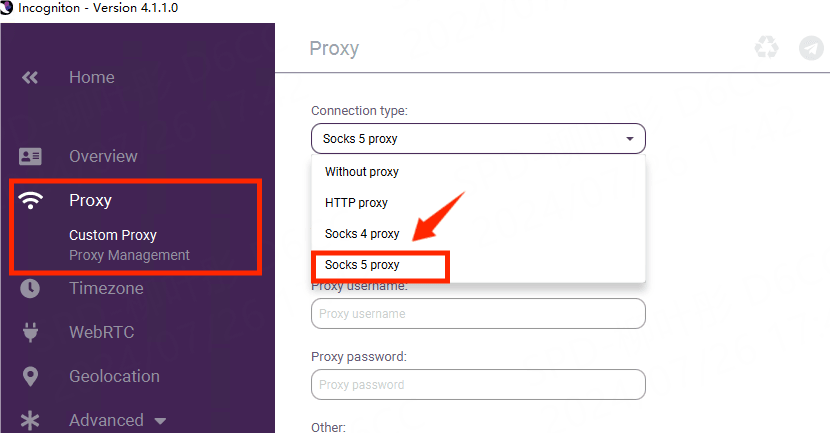830x433 pixels.
Task: Collapse sidebar with double chevron icon
Action: pos(30,77)
